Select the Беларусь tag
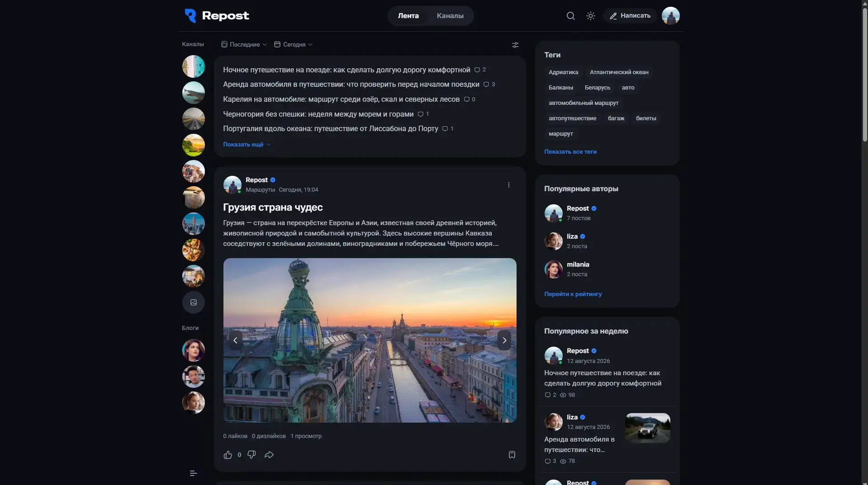Image resolution: width=868 pixels, height=485 pixels. 597,88
